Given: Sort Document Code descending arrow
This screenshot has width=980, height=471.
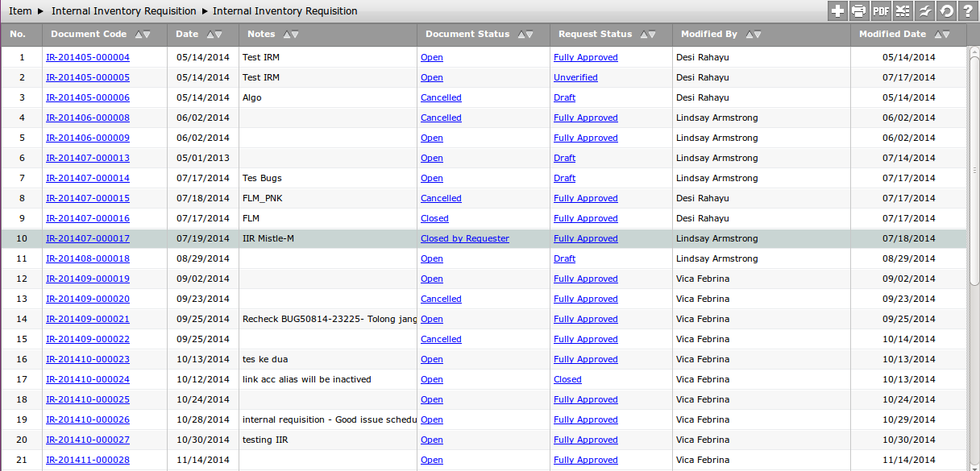Looking at the screenshot, I should click(x=147, y=35).
